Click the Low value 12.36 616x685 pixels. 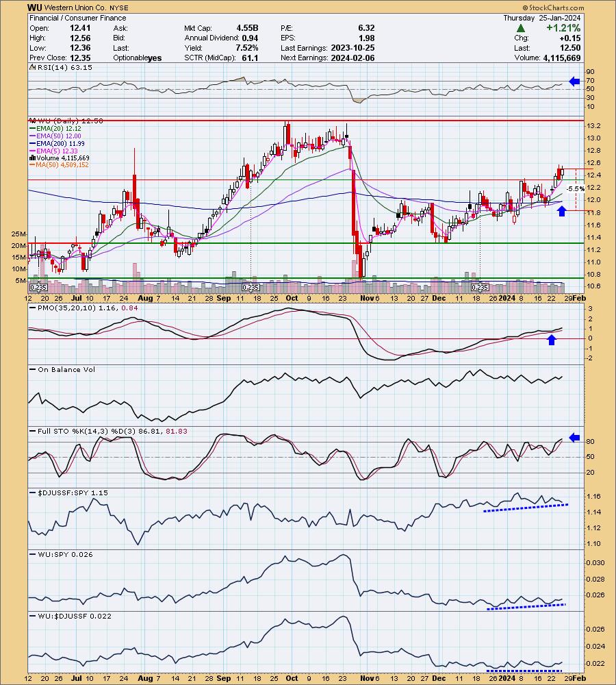[80, 48]
